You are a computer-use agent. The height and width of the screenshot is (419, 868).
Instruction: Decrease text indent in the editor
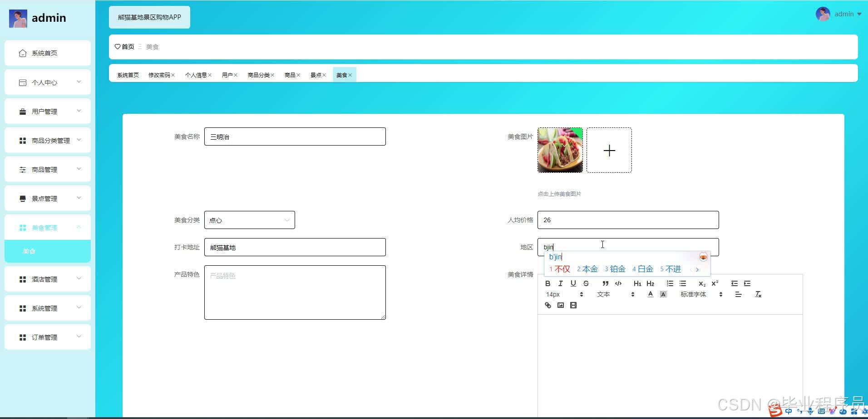734,283
